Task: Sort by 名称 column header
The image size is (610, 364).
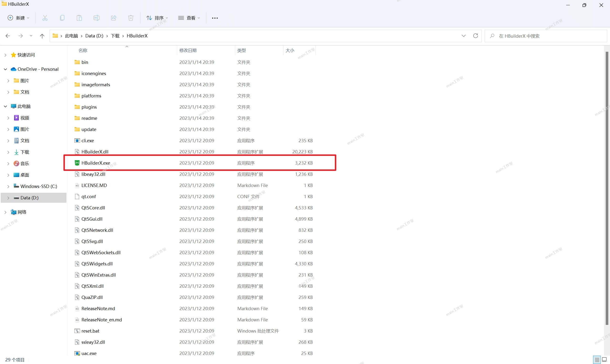Action: (83, 50)
